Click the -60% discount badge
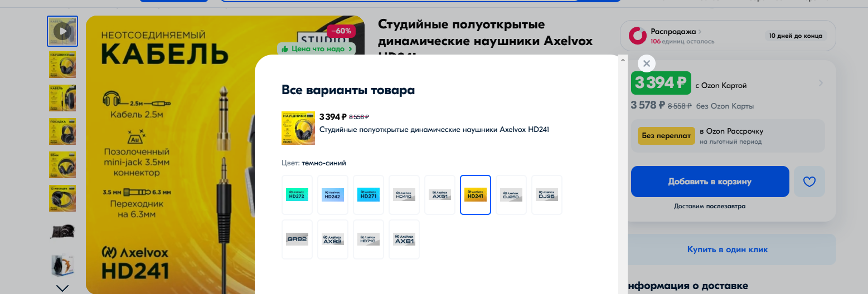The height and width of the screenshot is (294, 868). point(341,31)
